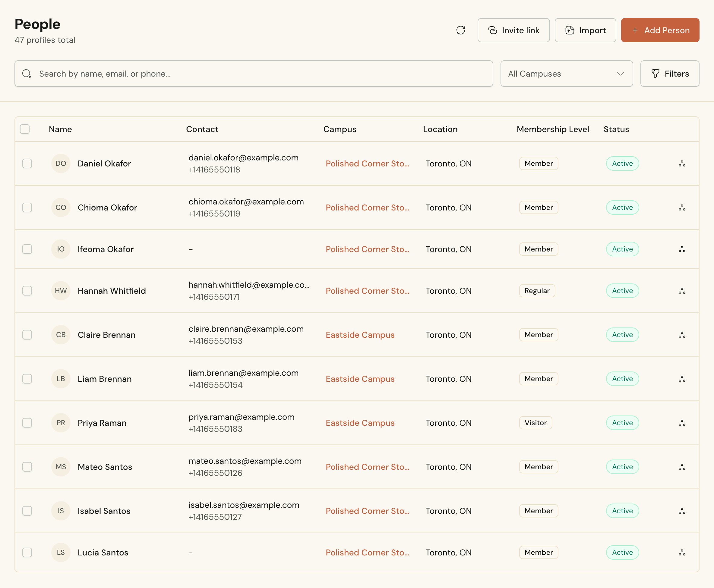Viewport: 714px width, 588px height.
Task: Focus the search by name field
Action: pyautogui.click(x=254, y=74)
